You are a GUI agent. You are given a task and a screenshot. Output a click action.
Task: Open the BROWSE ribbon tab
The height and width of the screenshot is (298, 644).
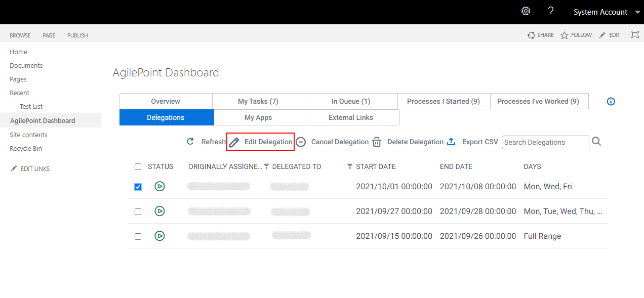click(x=20, y=35)
